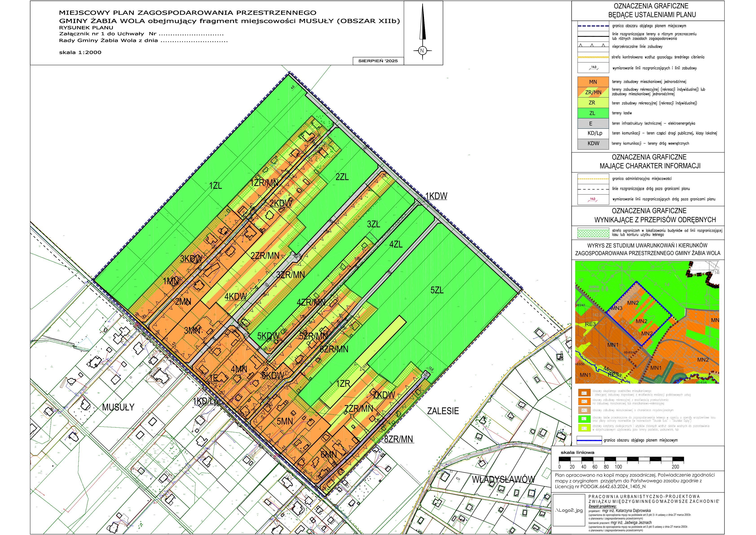Click the 3ZR/MN zone label
Screen dimensions: 756x535
[x=290, y=274]
